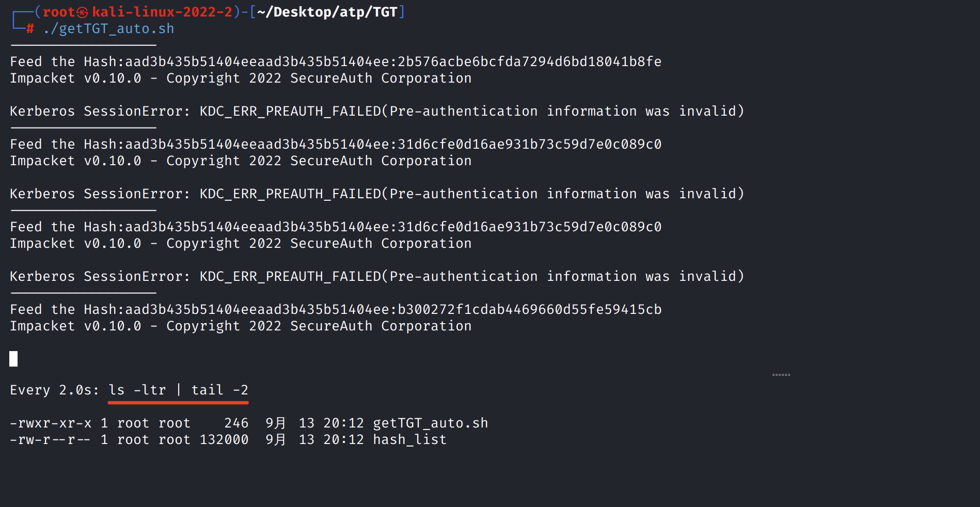
Task: Click the third Kerberos SessionError line
Action: (x=377, y=277)
